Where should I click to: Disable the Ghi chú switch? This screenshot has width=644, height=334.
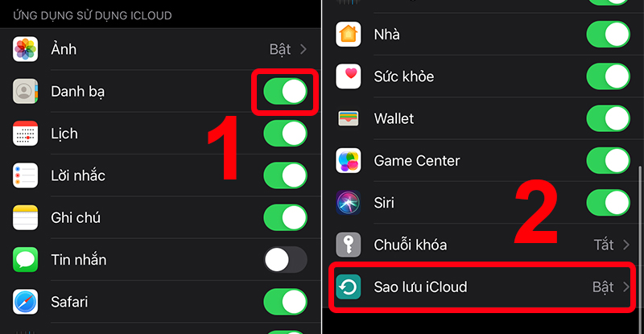pos(285,217)
